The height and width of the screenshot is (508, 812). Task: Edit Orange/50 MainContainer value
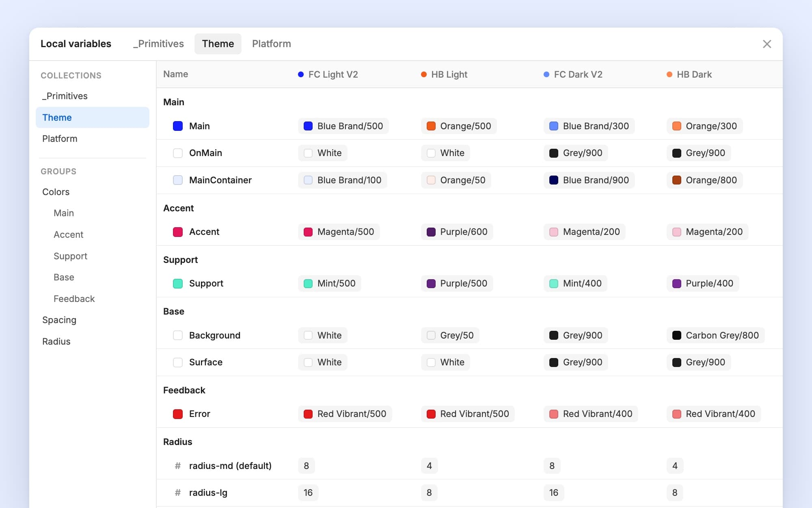click(x=456, y=180)
